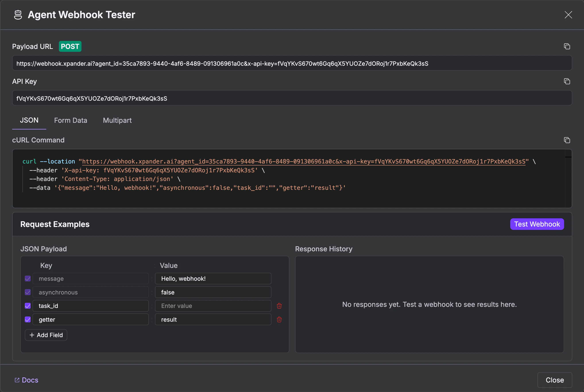Screen dimensions: 584x392
Task: Toggle the task_id field checkbox off
Action: point(27,306)
